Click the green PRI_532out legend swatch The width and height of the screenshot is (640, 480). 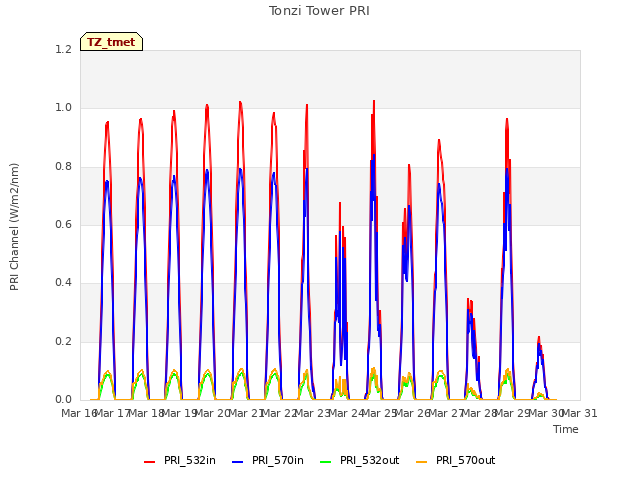click(326, 462)
